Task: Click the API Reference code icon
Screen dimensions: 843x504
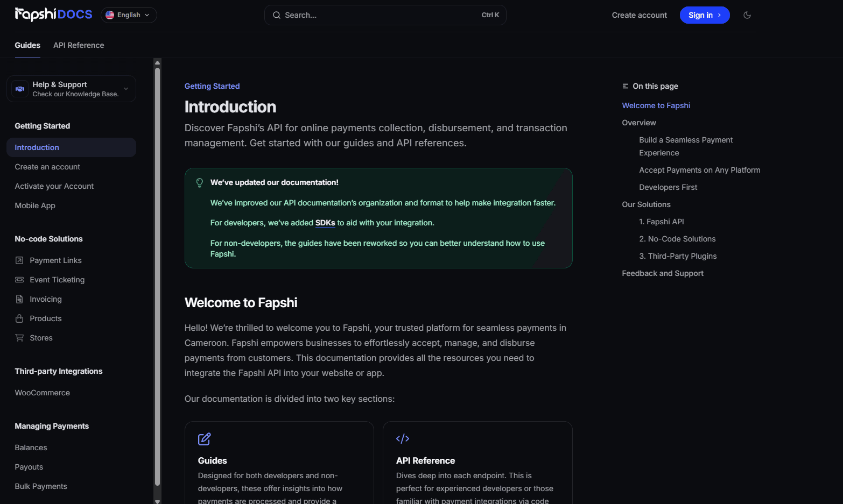Action: pyautogui.click(x=403, y=439)
